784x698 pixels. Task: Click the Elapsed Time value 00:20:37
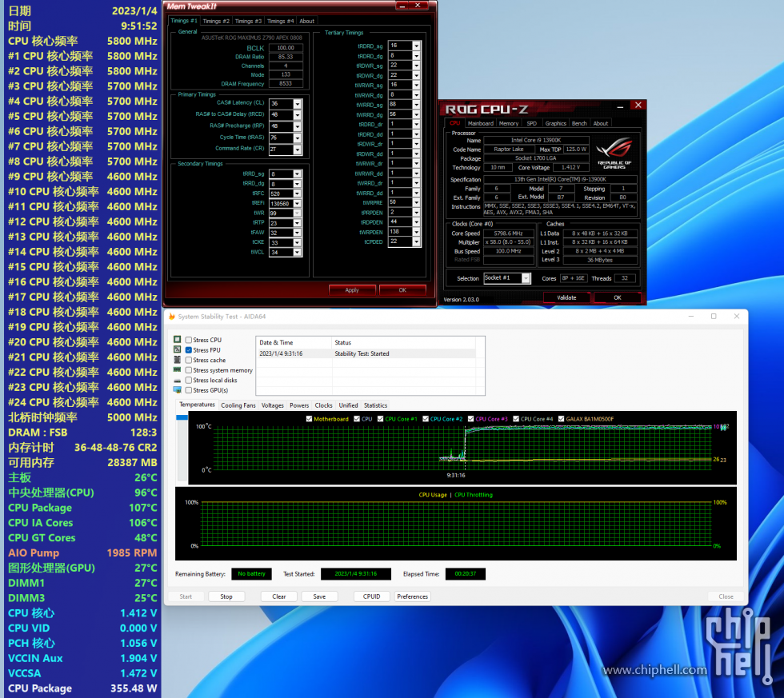[466, 573]
